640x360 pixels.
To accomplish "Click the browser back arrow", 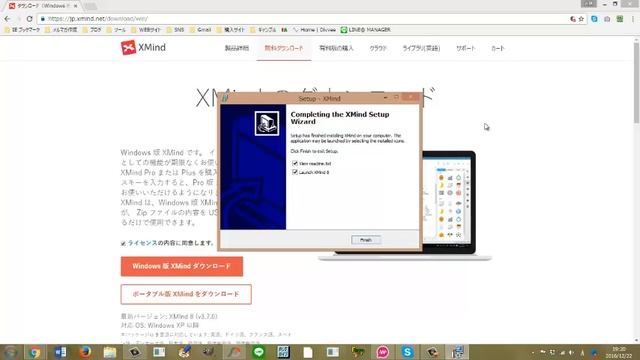I will coord(7,19).
